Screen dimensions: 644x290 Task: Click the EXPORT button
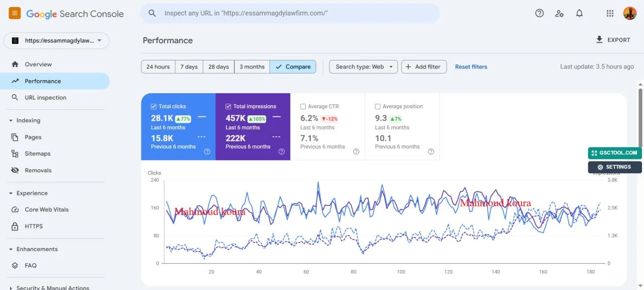point(613,40)
